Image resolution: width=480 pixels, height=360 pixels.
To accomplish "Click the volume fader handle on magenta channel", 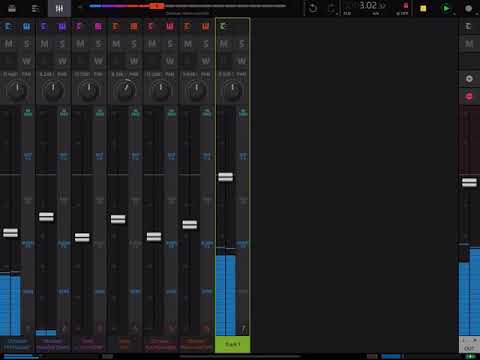I will [x=82, y=237].
